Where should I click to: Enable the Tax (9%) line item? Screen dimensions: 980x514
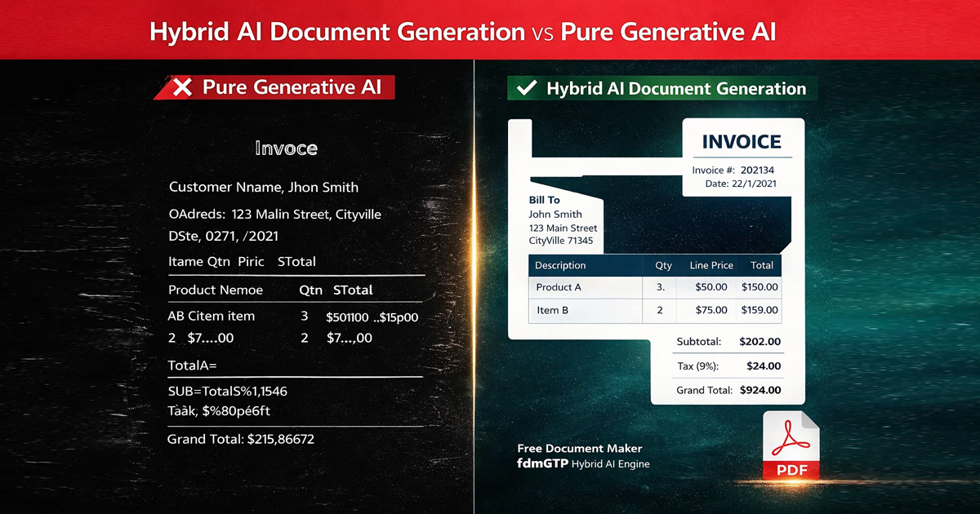pyautogui.click(x=725, y=366)
